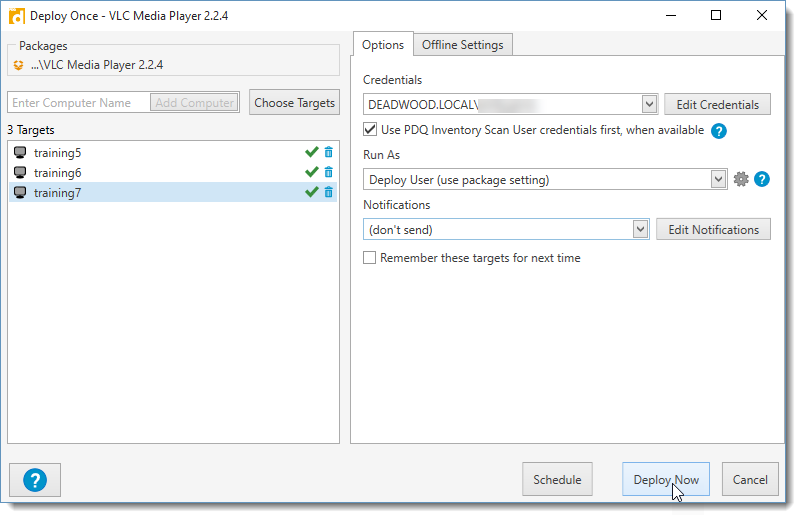Delete training5 target with trash icon
The width and height of the screenshot is (801, 518).
328,152
